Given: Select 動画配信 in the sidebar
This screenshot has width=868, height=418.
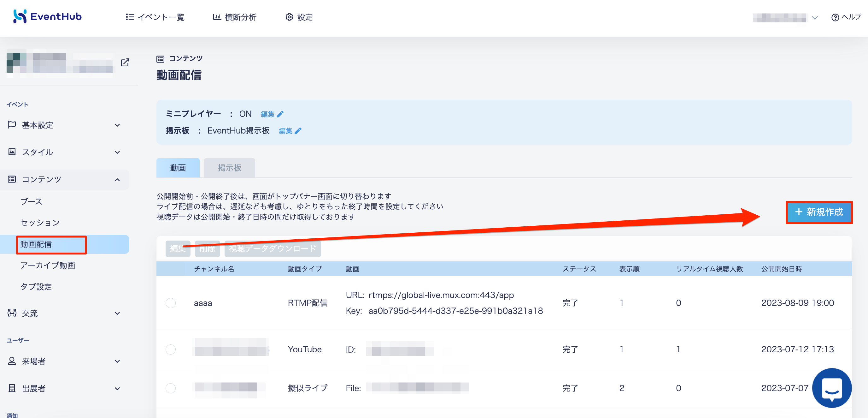Looking at the screenshot, I should [x=65, y=244].
